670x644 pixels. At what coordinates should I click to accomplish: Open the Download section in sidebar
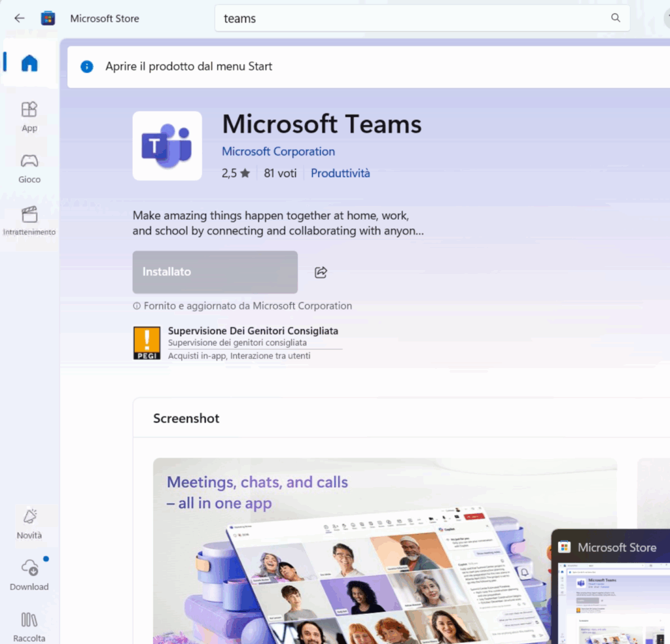click(29, 575)
